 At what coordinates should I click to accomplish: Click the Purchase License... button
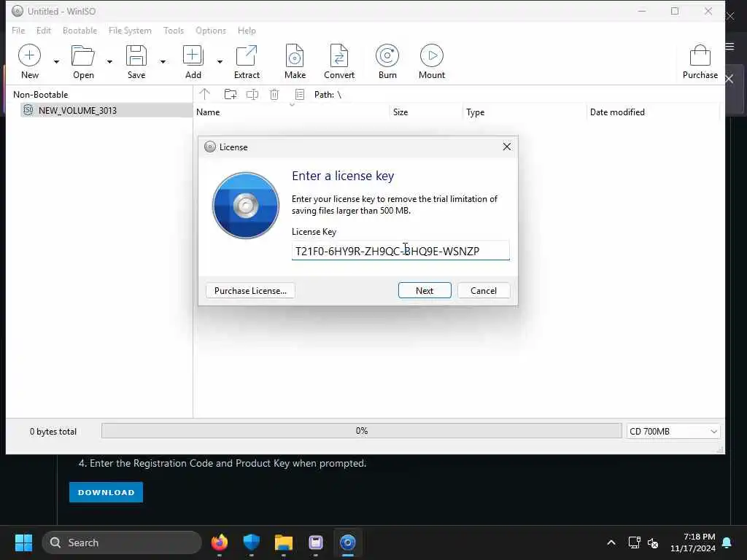coord(250,290)
